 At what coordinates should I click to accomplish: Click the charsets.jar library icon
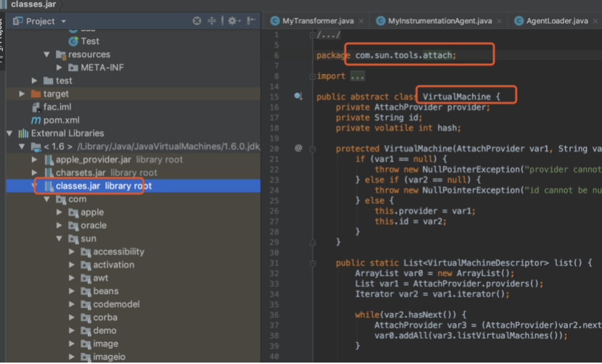point(49,173)
